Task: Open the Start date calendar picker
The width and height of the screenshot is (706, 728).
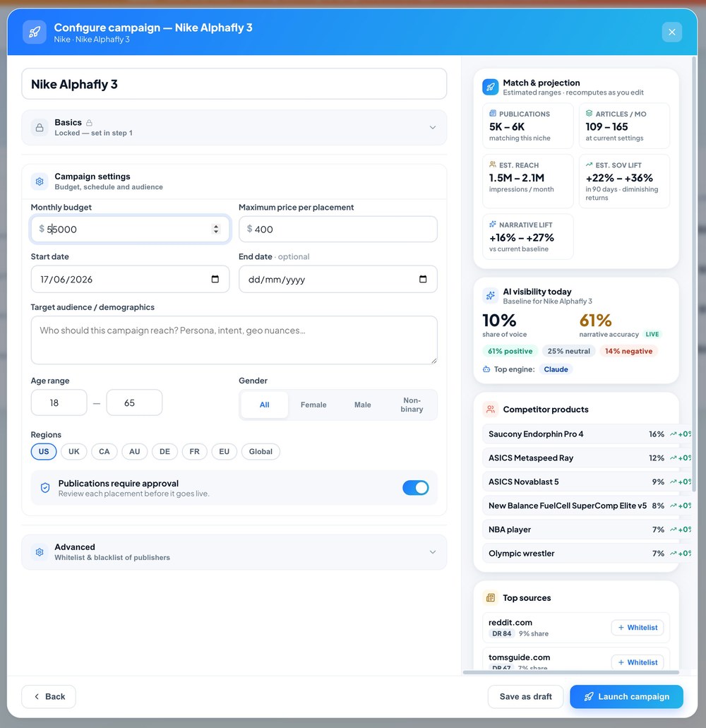Action: (x=215, y=279)
